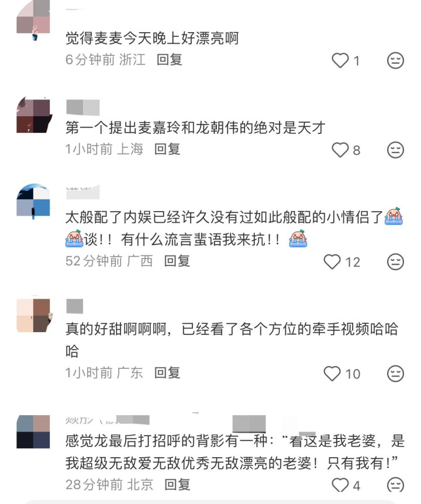Open the blue avatar of 广西 commenter
This screenshot has height=504, width=421.
33,201
